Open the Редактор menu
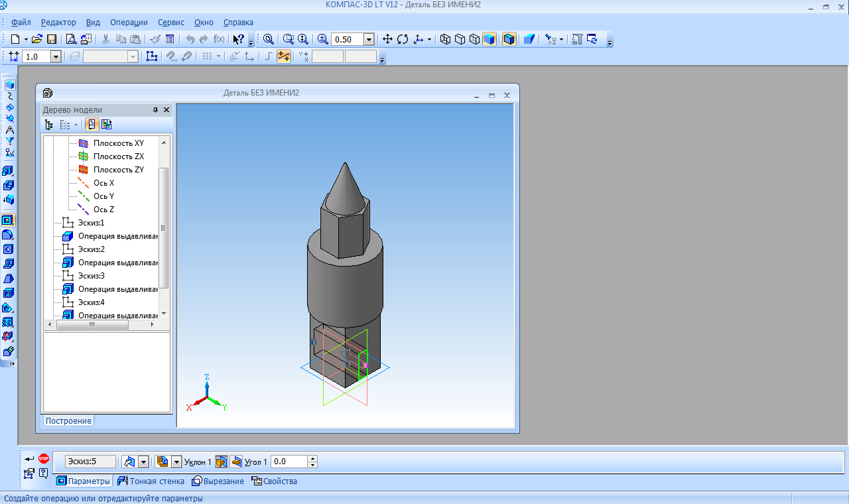Screen dimensions: 849x504 coord(58,22)
